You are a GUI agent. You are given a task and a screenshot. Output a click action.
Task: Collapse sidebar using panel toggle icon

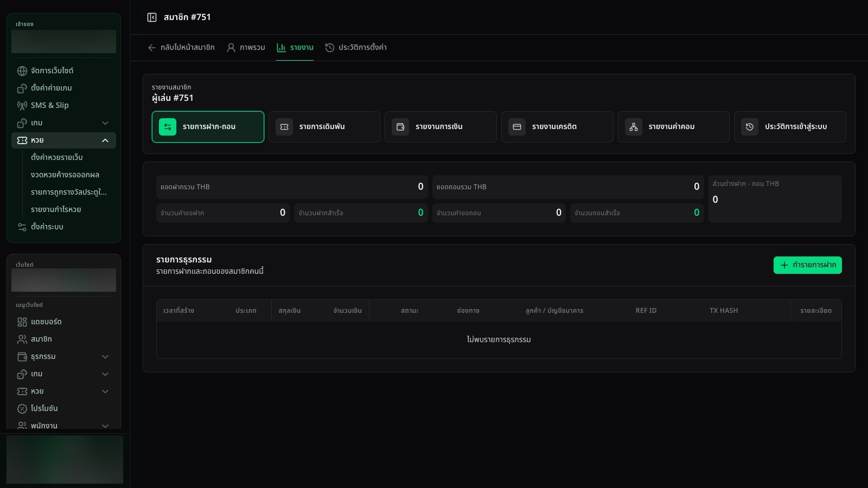tap(152, 17)
